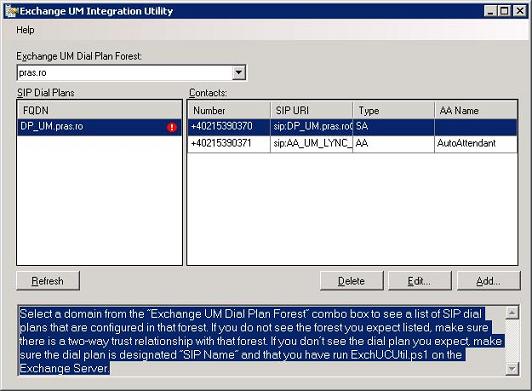Click the description box scroll up arrow
The height and width of the screenshot is (391, 532).
[512, 313]
